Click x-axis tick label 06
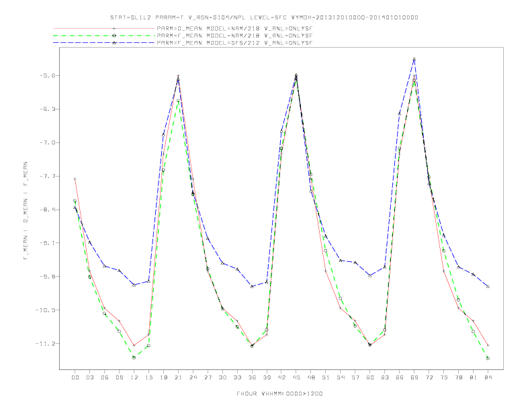This screenshot has height=411, width=532. point(105,377)
